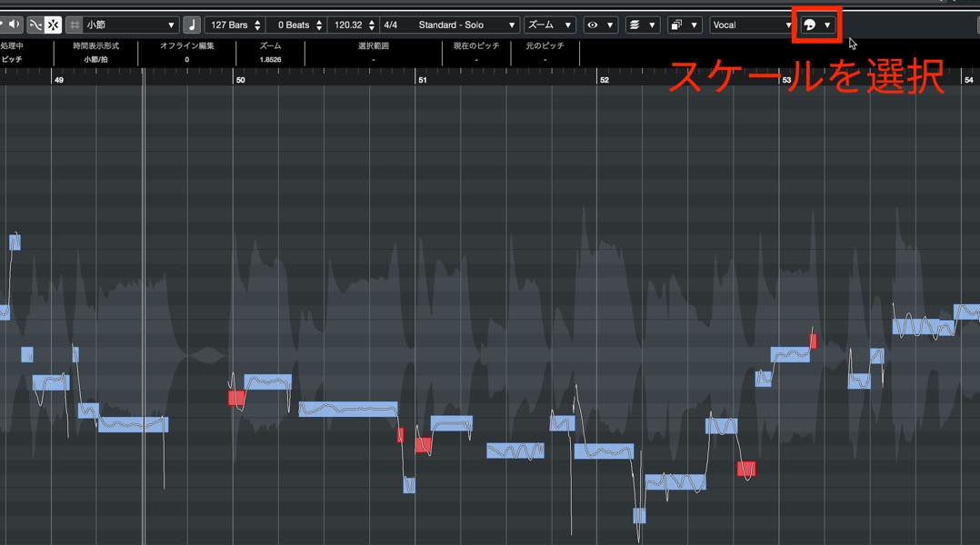Select the red pitch segment at bar 50
Image resolution: width=980 pixels, height=545 pixels.
click(236, 398)
